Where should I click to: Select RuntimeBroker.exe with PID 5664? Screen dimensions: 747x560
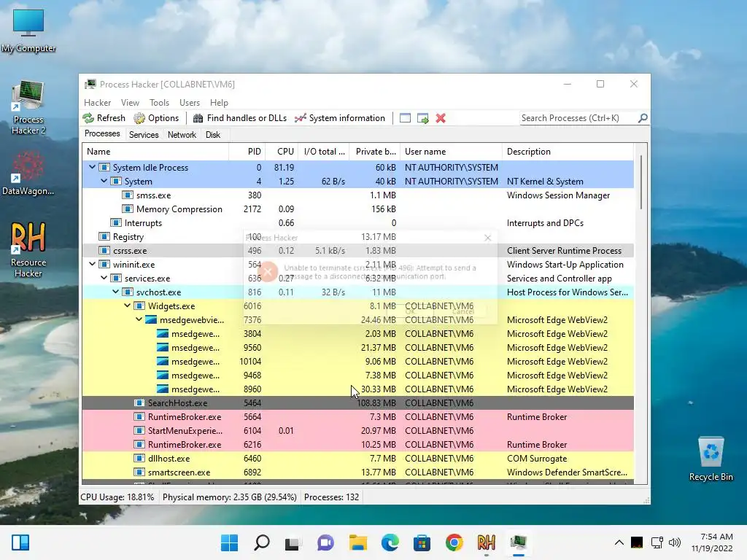[x=357, y=416]
